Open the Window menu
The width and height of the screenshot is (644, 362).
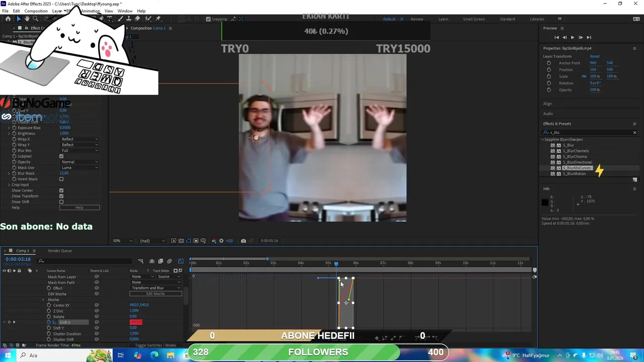(x=125, y=11)
